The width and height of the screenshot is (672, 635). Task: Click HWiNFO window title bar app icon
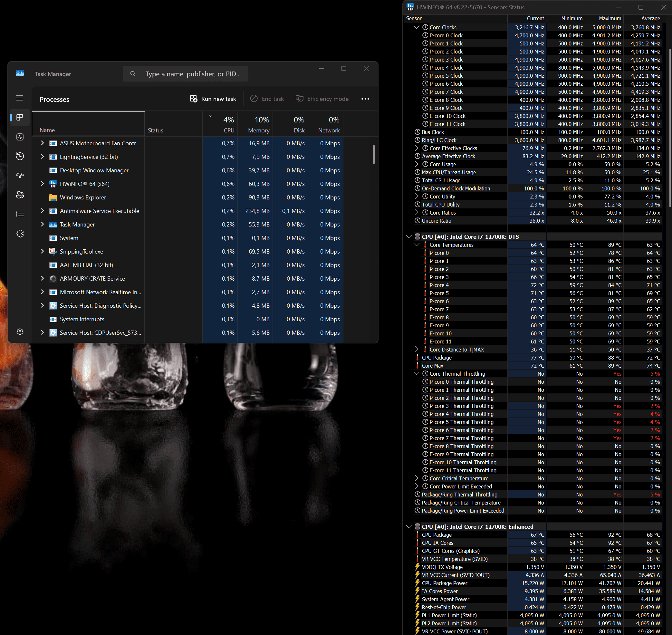(410, 7)
